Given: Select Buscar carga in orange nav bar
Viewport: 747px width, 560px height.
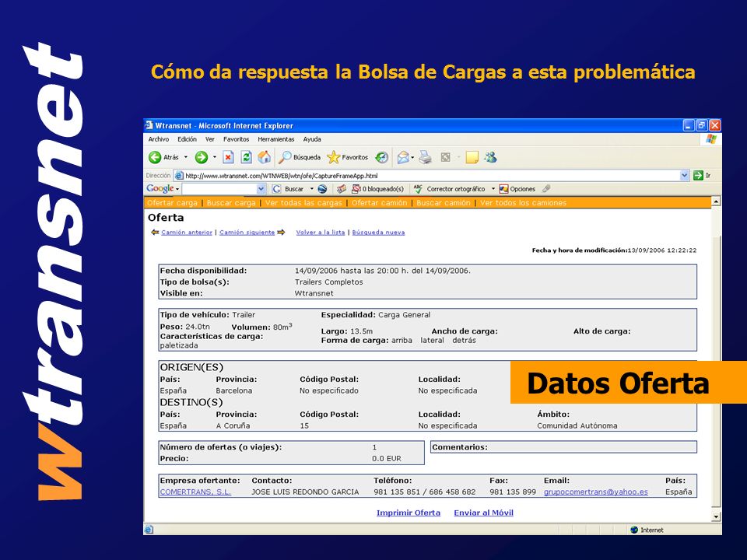Looking at the screenshot, I should [231, 203].
